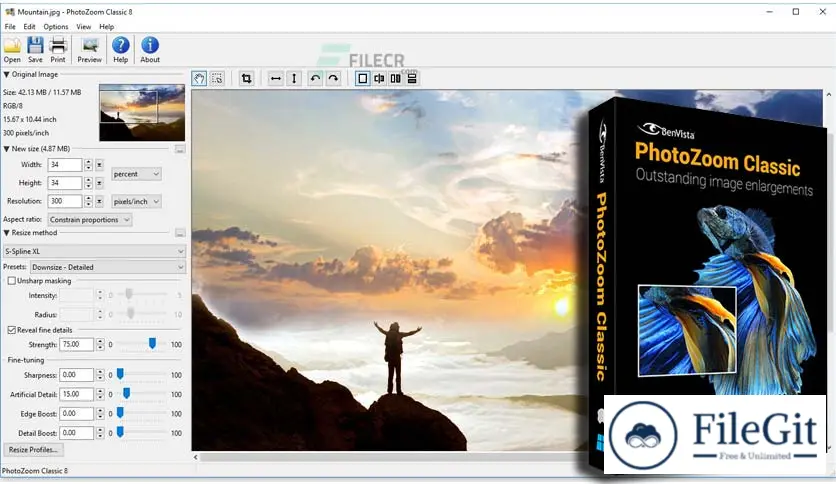
Task: Click the Size 42.13 MB / 11.57 MB text
Action: tap(42, 92)
